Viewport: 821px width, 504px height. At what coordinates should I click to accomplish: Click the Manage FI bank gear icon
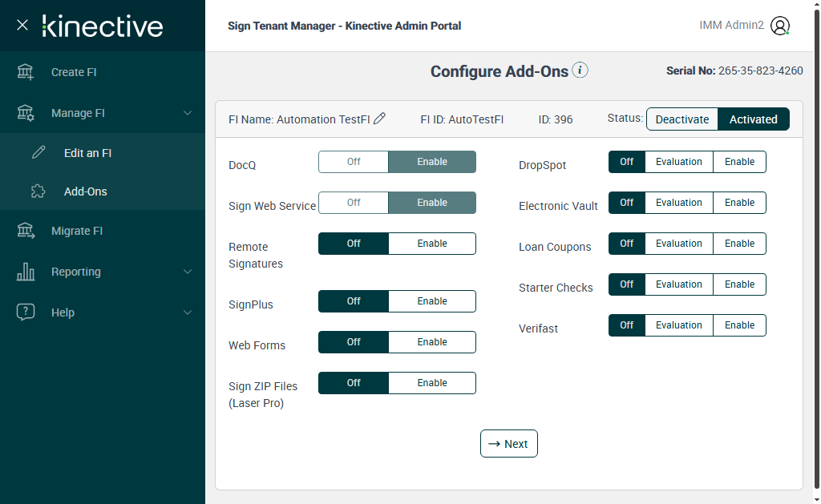coord(25,113)
